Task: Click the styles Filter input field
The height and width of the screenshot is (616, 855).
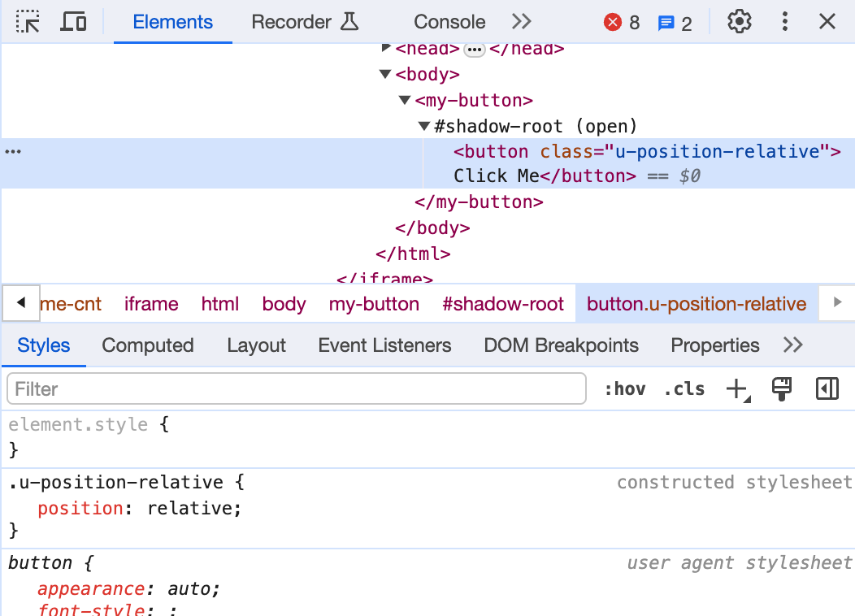Action: pos(297,388)
